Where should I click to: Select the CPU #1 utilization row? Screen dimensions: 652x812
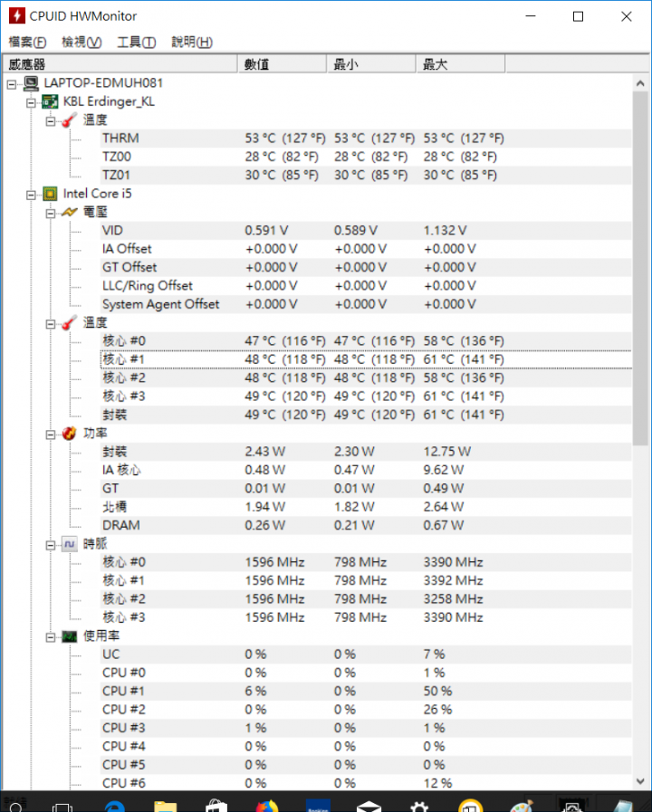366,692
